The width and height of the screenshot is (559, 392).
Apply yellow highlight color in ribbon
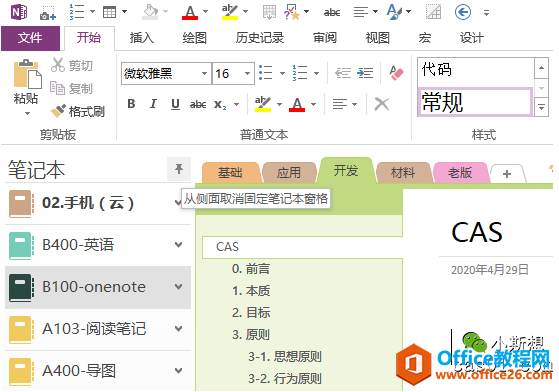(263, 104)
